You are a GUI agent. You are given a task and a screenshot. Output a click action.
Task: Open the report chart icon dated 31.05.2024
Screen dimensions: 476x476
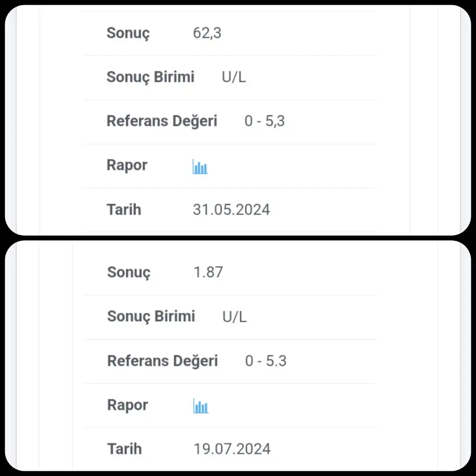click(x=200, y=166)
